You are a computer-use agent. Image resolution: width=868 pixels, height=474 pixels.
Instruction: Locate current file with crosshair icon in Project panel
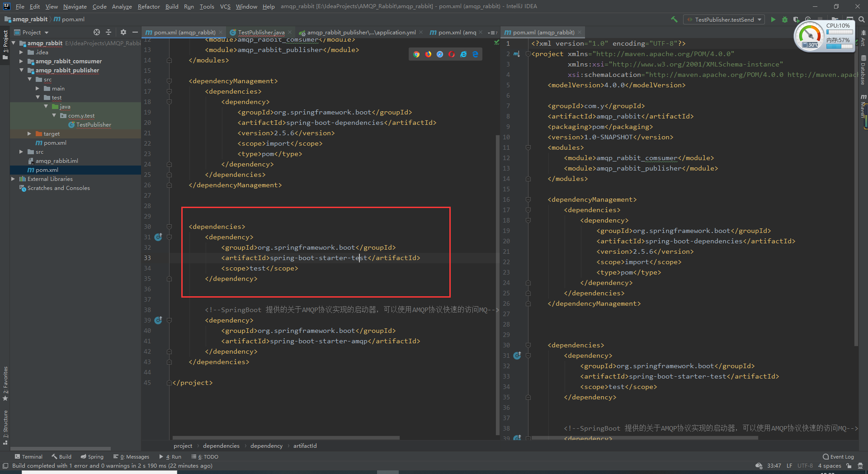pos(96,32)
